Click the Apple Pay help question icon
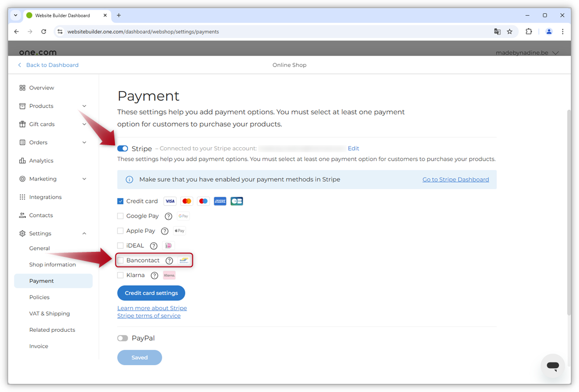Viewport: 579px width, 392px height. pyautogui.click(x=164, y=231)
